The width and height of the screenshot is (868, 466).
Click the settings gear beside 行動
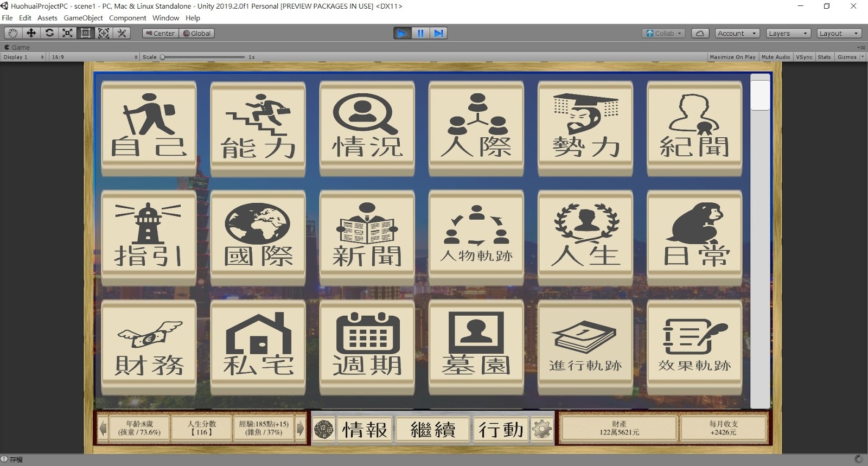coord(541,430)
